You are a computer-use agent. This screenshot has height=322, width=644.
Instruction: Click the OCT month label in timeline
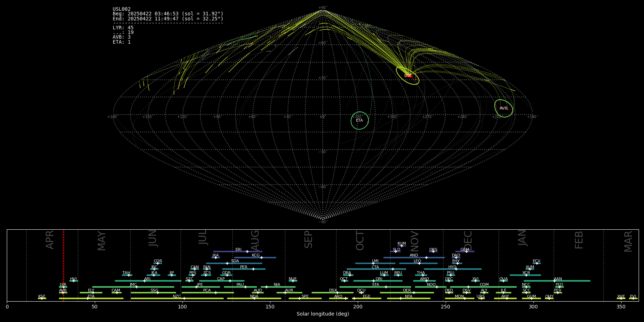(360, 240)
